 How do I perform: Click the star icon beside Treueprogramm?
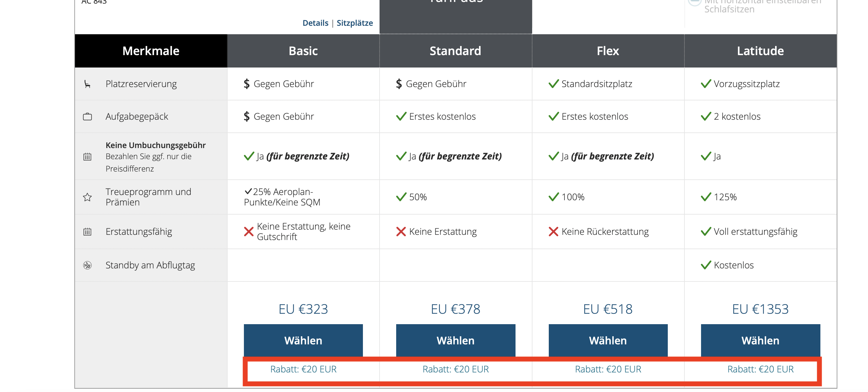87,197
